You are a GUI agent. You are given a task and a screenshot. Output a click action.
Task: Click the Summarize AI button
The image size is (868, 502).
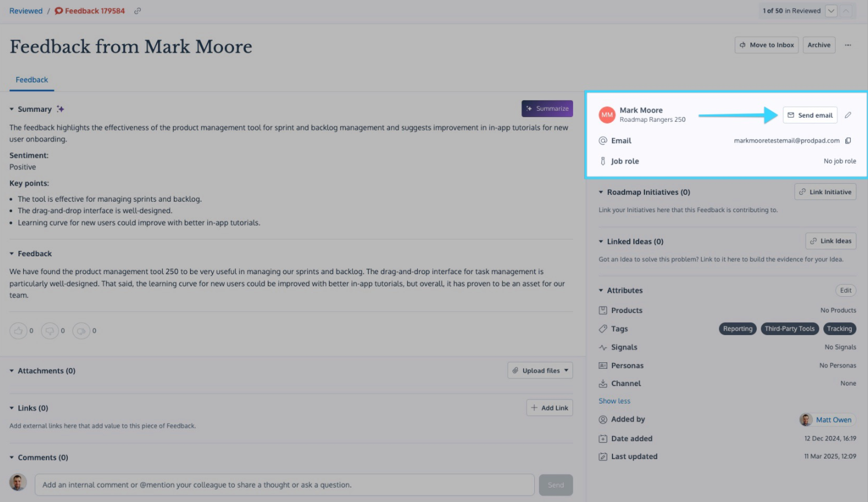tap(547, 109)
